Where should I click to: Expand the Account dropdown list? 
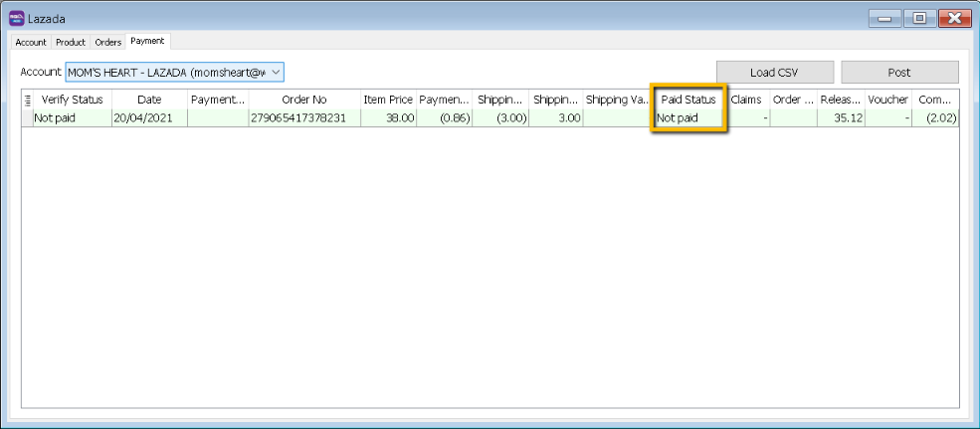click(x=276, y=72)
